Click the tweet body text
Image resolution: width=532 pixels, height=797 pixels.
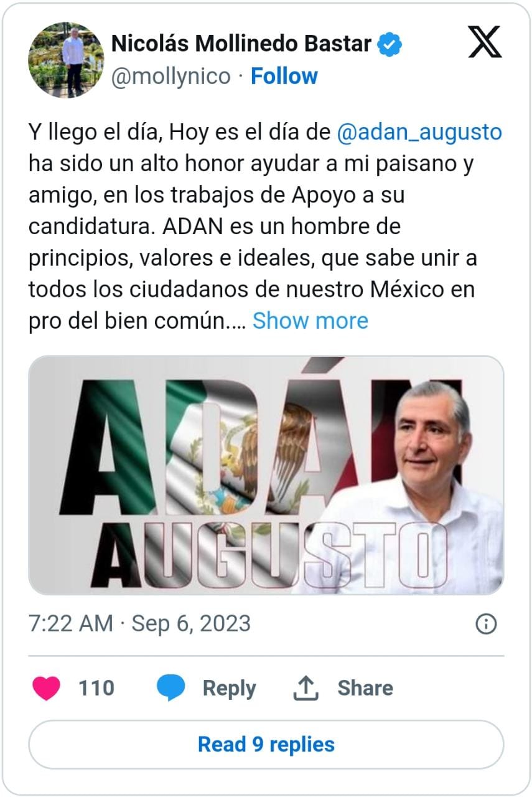(265, 227)
